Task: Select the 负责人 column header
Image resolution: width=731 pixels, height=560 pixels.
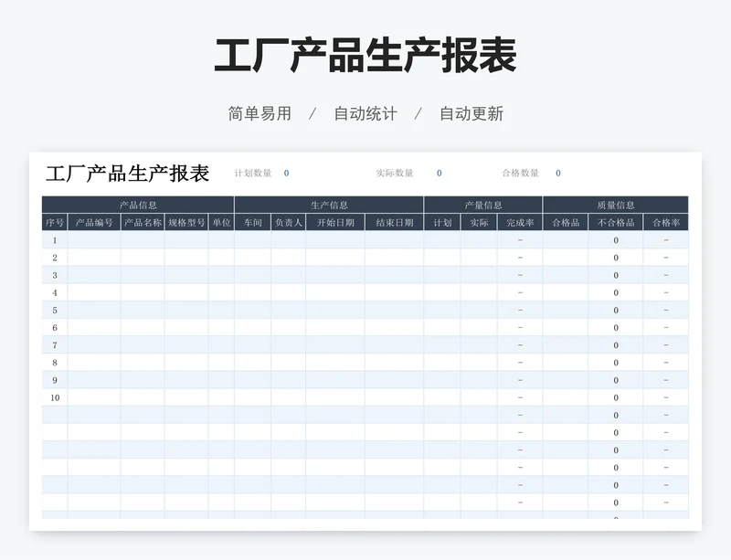Action: [x=289, y=222]
